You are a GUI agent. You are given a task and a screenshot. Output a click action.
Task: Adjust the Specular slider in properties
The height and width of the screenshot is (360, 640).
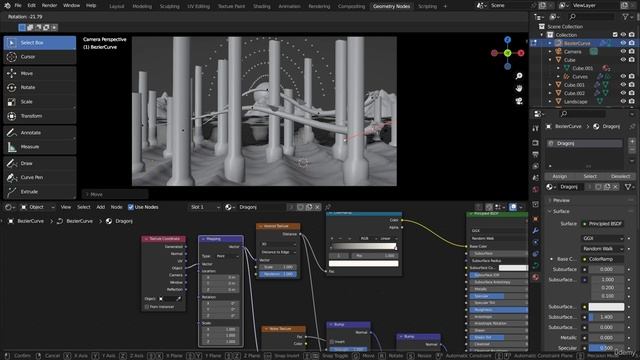tap(606, 348)
